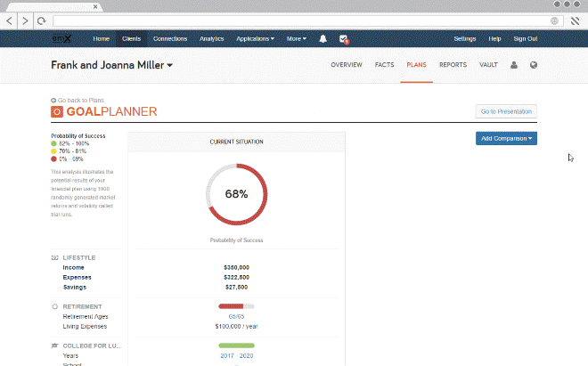588x366 pixels.
Task: Click the Go back to Plans arrow icon
Action: point(53,101)
